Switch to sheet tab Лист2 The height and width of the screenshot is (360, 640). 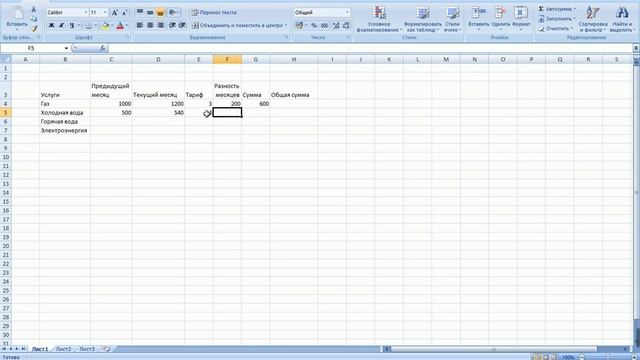pyautogui.click(x=63, y=349)
